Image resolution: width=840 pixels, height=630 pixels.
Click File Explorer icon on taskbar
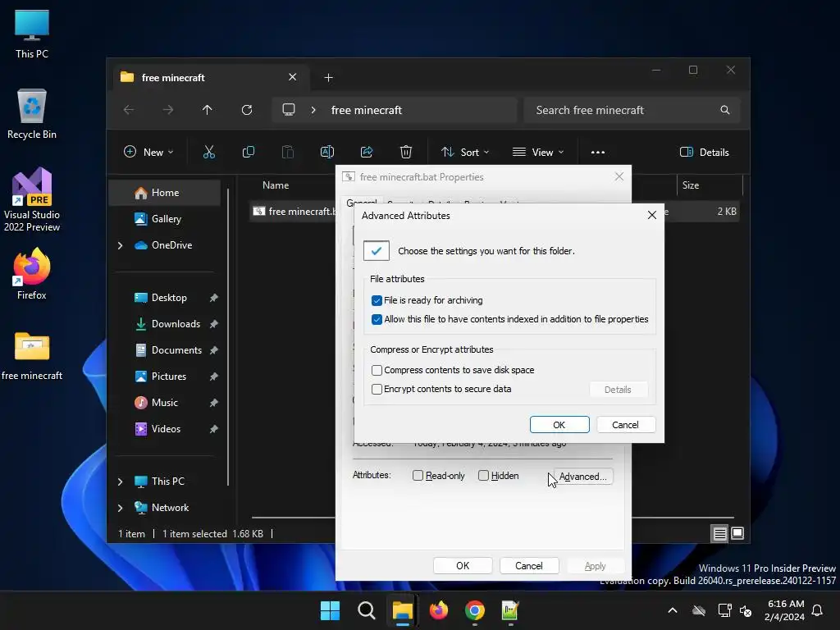coord(402,610)
